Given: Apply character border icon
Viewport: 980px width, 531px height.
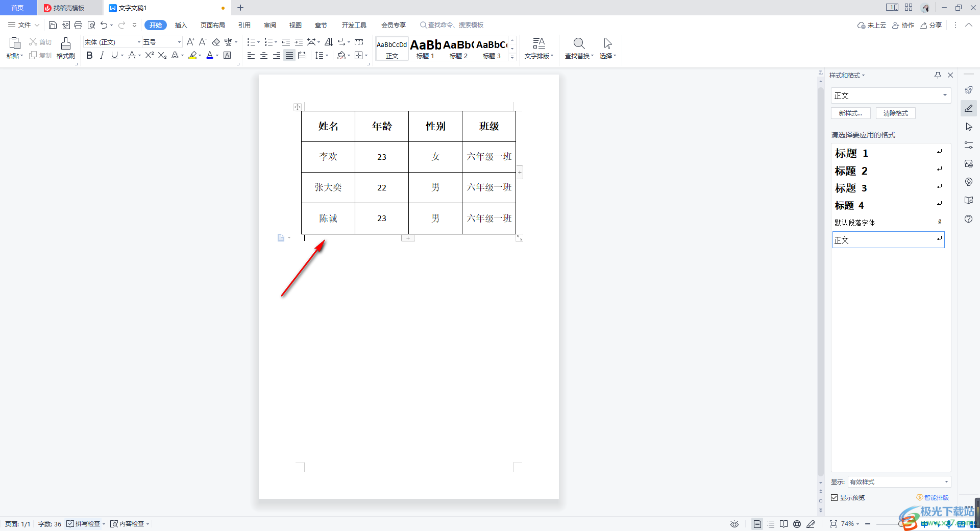Looking at the screenshot, I should (227, 55).
